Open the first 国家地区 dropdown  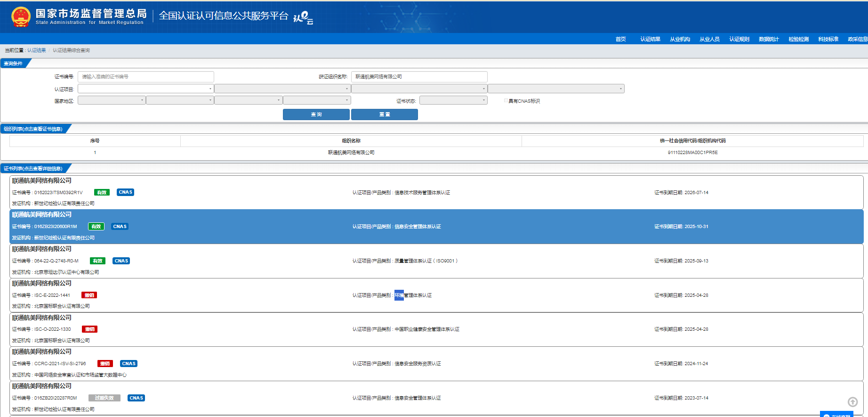[x=112, y=100]
